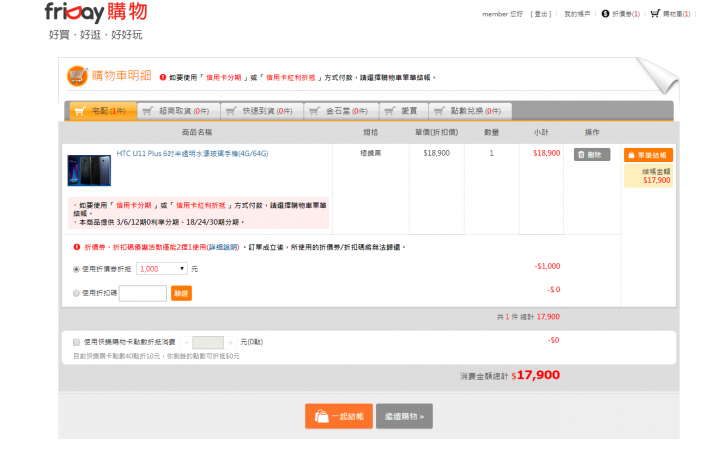Click the 結帳金額 $17,900 box
Viewport: 720px width, 452px height.
(648, 175)
